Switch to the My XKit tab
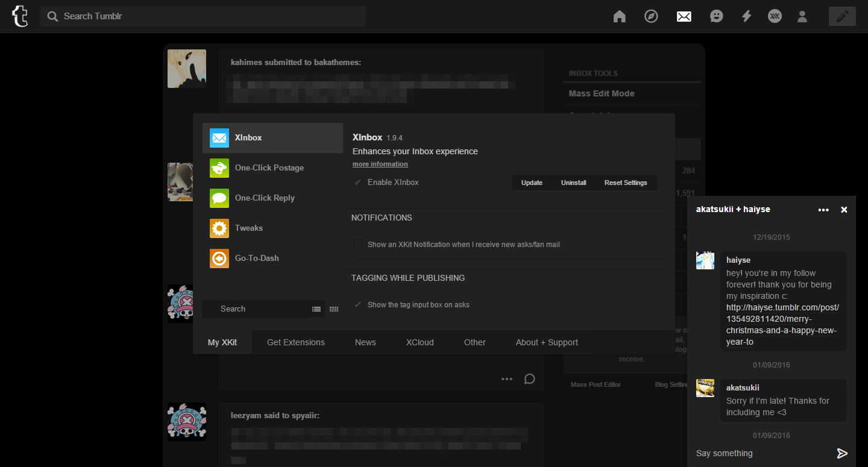 click(x=222, y=342)
